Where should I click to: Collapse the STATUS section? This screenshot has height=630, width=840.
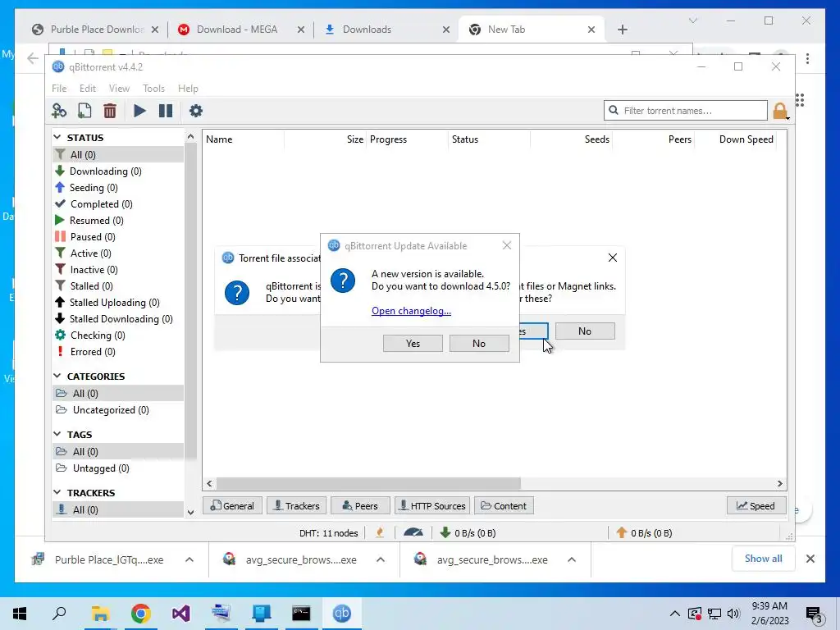[x=57, y=138]
